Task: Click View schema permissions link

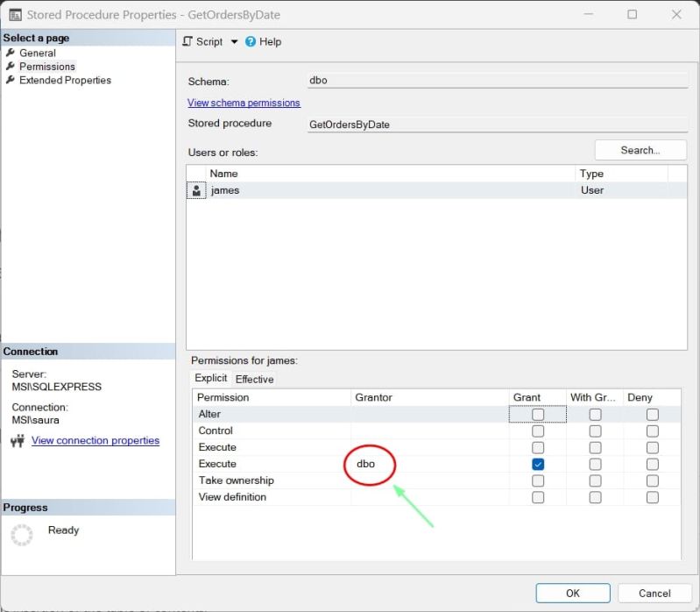Action: (244, 103)
